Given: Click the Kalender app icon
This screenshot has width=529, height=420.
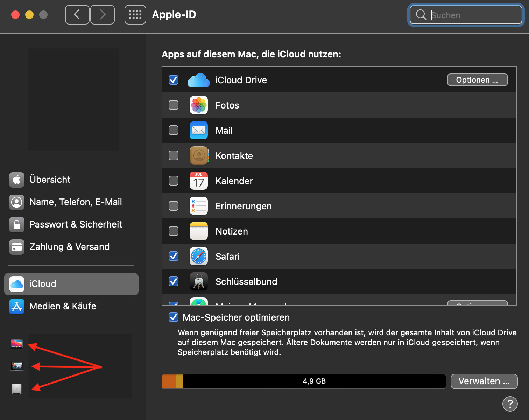Looking at the screenshot, I should point(198,181).
